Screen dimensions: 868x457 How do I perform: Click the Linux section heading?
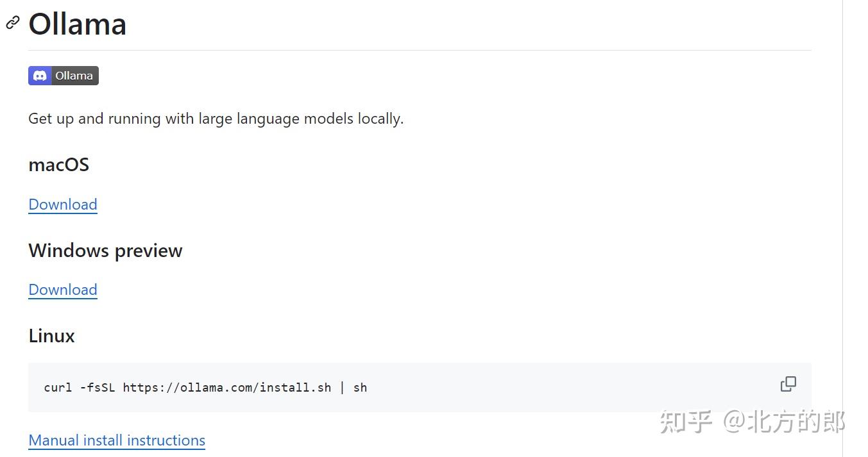click(x=51, y=335)
